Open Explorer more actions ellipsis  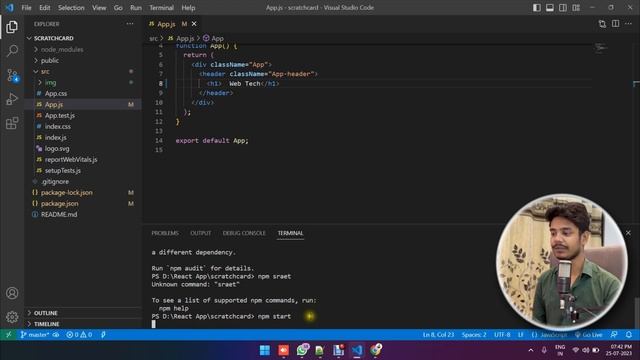(130, 24)
